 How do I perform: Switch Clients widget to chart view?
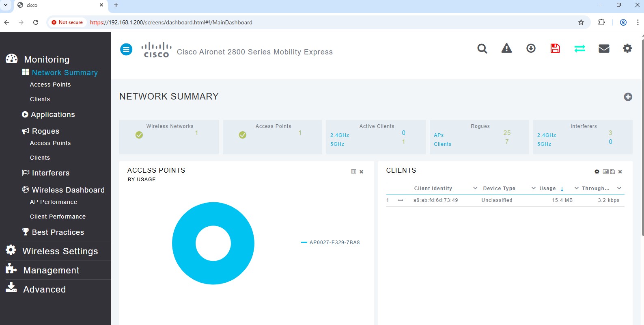click(x=605, y=172)
